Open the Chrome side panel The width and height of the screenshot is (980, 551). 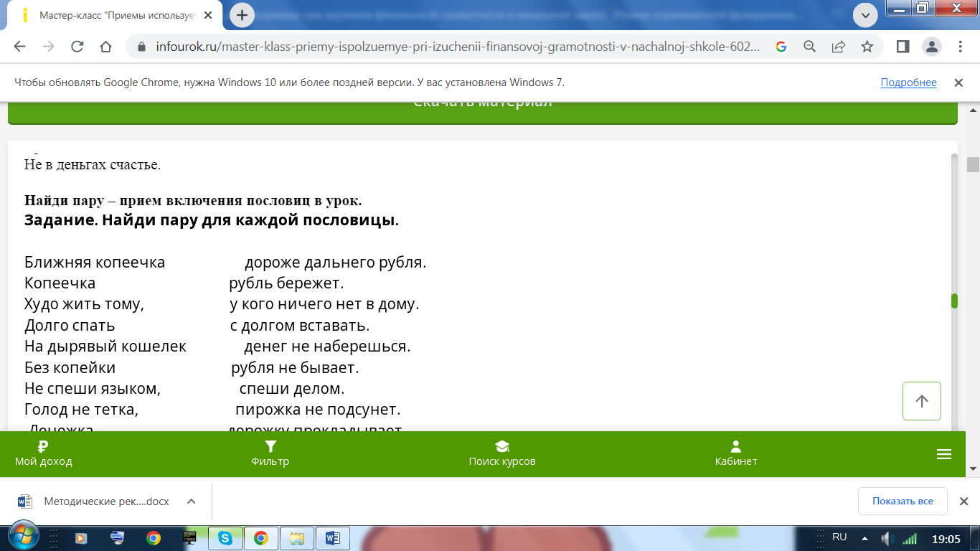coord(903,47)
